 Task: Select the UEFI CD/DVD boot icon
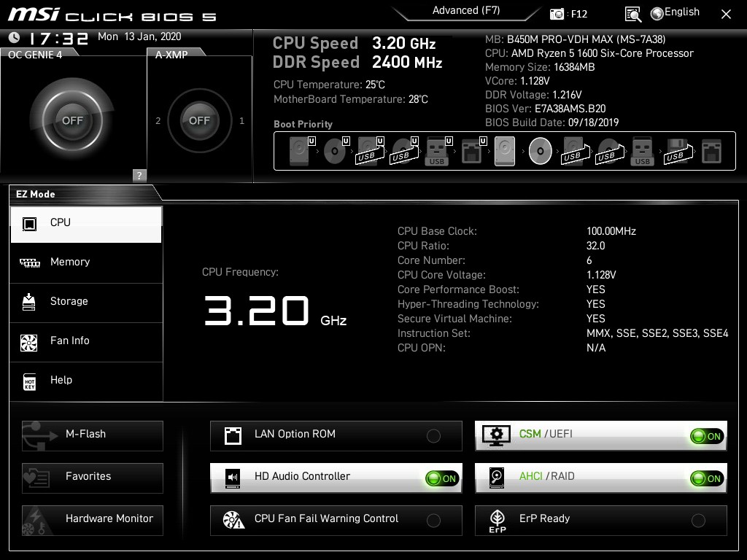click(x=336, y=151)
